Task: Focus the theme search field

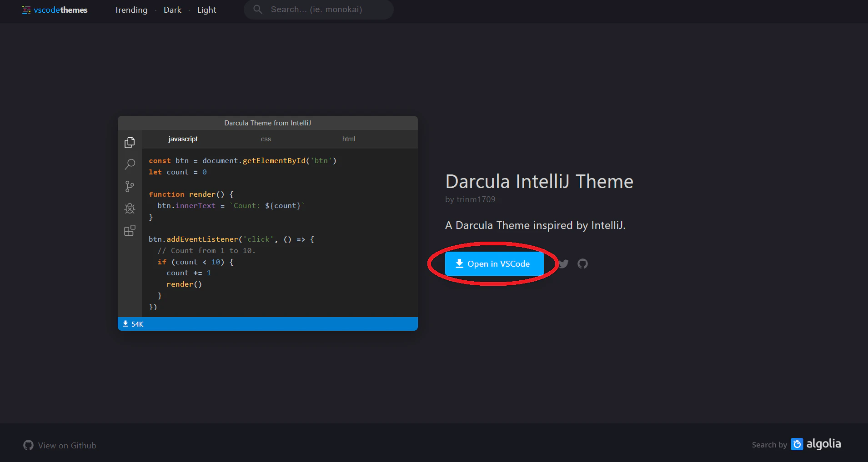Action: [318, 10]
